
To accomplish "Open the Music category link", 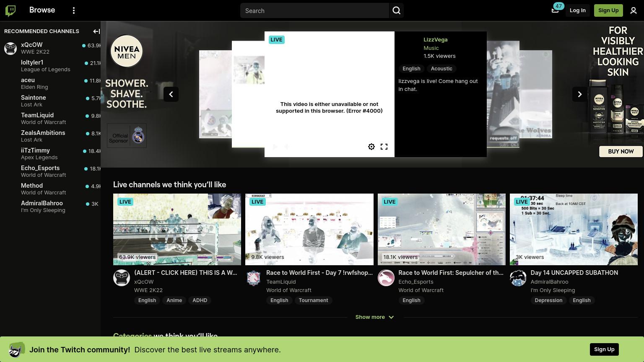I will [431, 48].
